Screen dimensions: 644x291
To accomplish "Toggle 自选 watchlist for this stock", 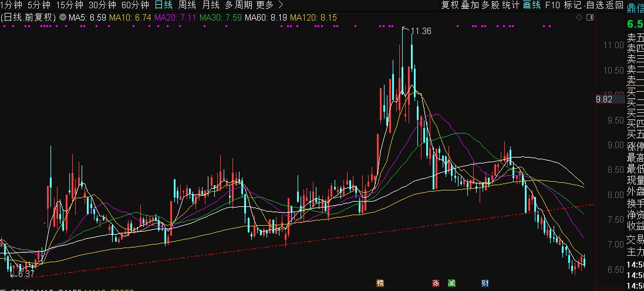I will [x=594, y=5].
